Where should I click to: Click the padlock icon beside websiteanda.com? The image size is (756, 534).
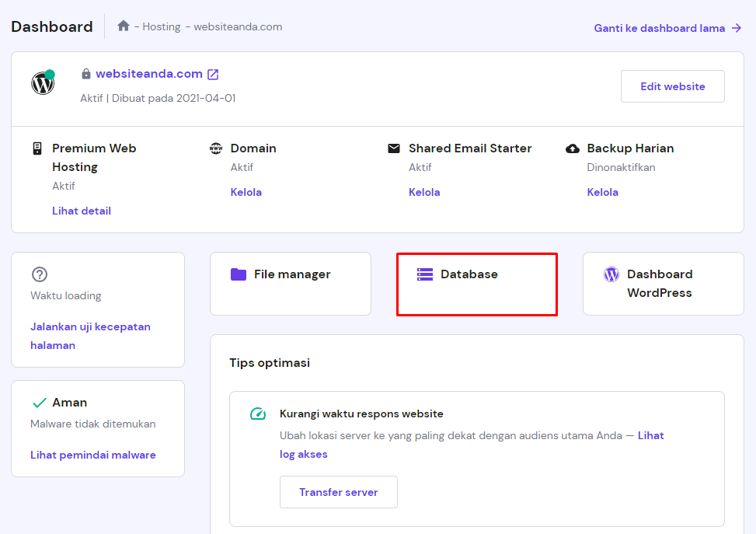click(x=86, y=74)
